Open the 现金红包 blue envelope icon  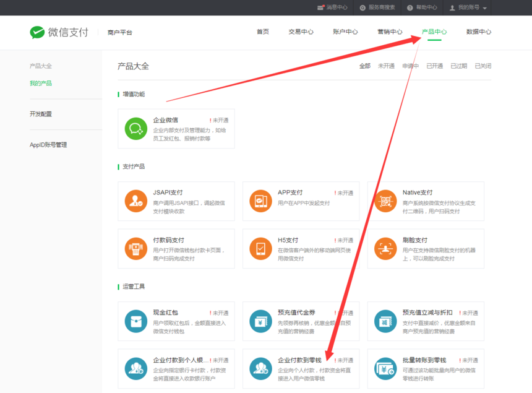pyautogui.click(x=135, y=321)
